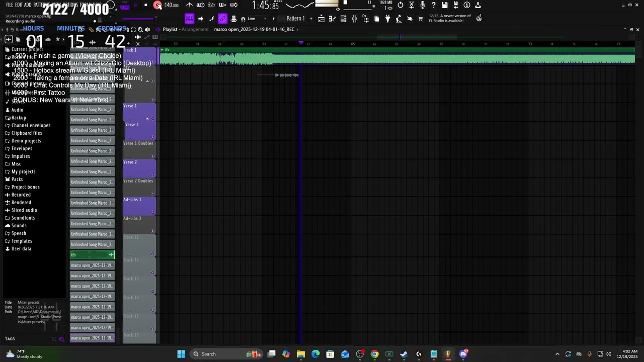The height and width of the screenshot is (362, 644).
Task: Toggle wait for input to start
Action: point(200,5)
